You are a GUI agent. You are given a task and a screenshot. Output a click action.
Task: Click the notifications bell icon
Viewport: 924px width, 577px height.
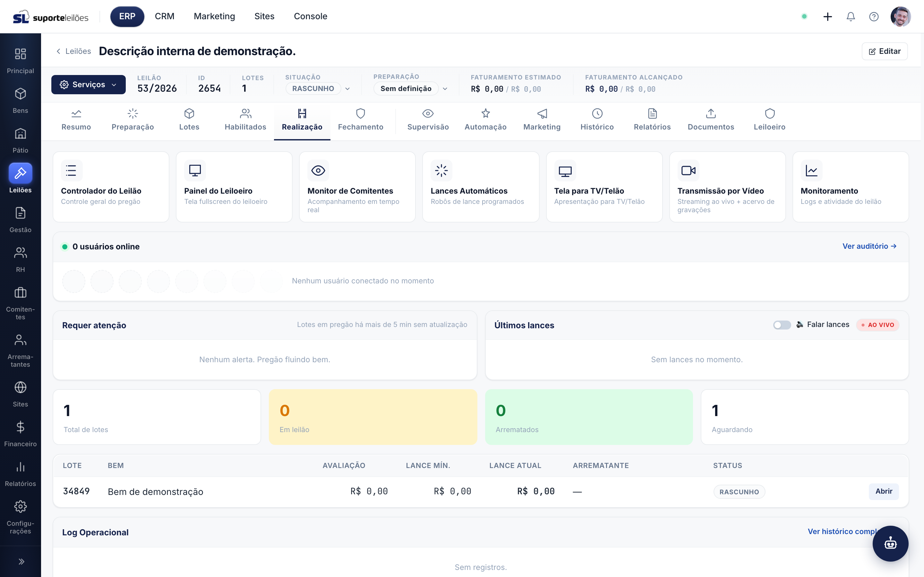pyautogui.click(x=850, y=16)
